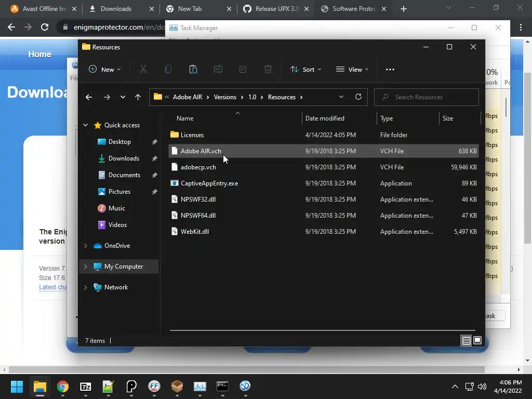
Task: Expand the Network node
Action: pyautogui.click(x=86, y=287)
